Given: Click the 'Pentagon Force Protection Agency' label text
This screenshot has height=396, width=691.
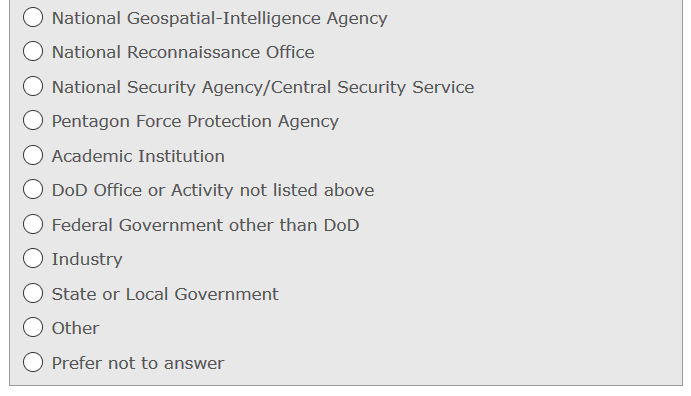Looking at the screenshot, I should (x=195, y=122).
